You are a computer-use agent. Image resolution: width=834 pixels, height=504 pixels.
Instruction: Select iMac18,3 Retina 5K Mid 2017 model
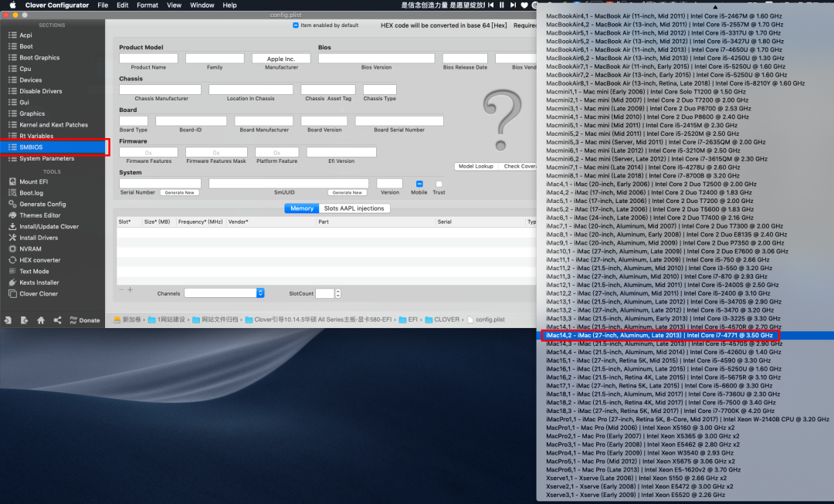[660, 411]
